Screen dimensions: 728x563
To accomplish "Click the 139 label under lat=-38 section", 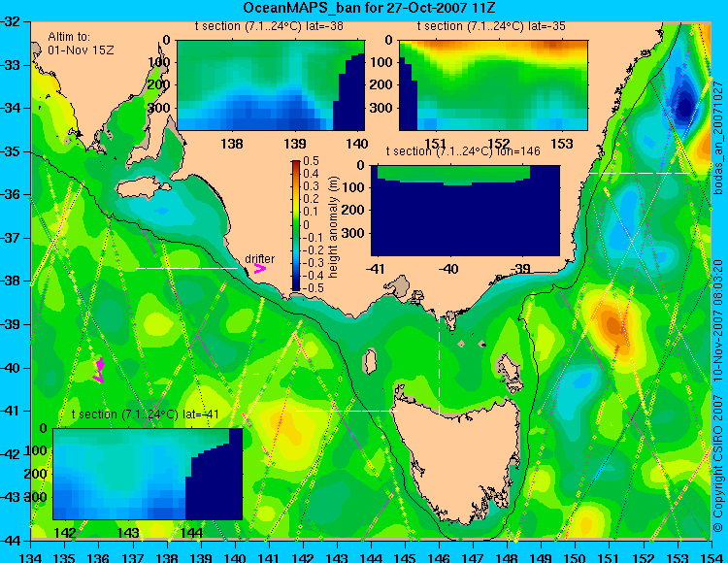I will [x=294, y=144].
